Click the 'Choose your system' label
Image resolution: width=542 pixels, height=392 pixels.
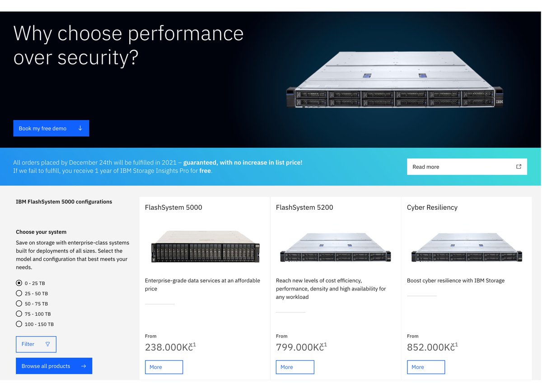(x=41, y=232)
